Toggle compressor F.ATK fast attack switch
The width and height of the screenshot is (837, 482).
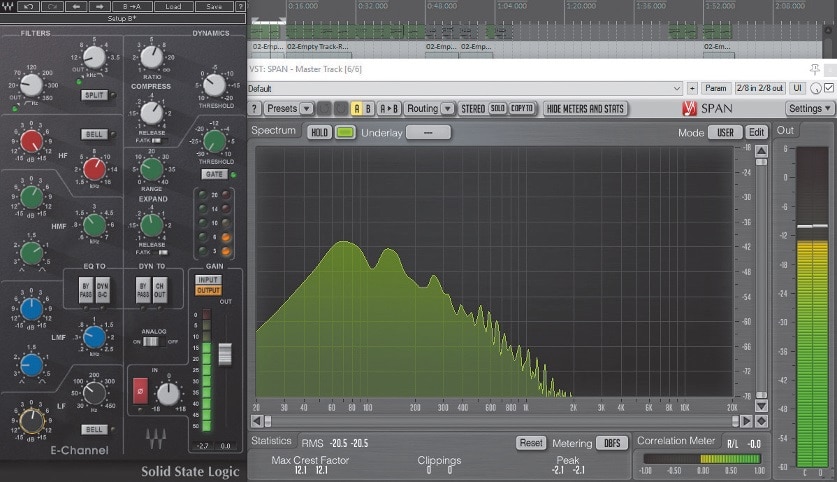click(x=156, y=140)
